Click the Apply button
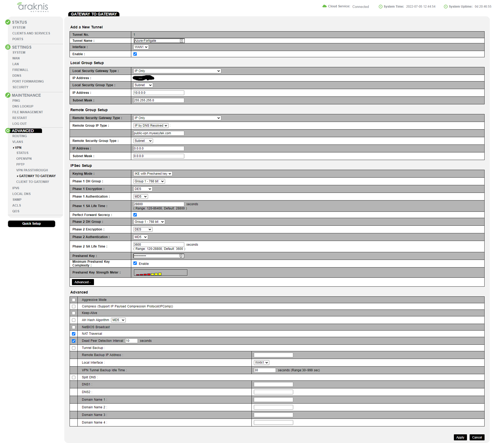The image size is (504, 443). tap(460, 437)
